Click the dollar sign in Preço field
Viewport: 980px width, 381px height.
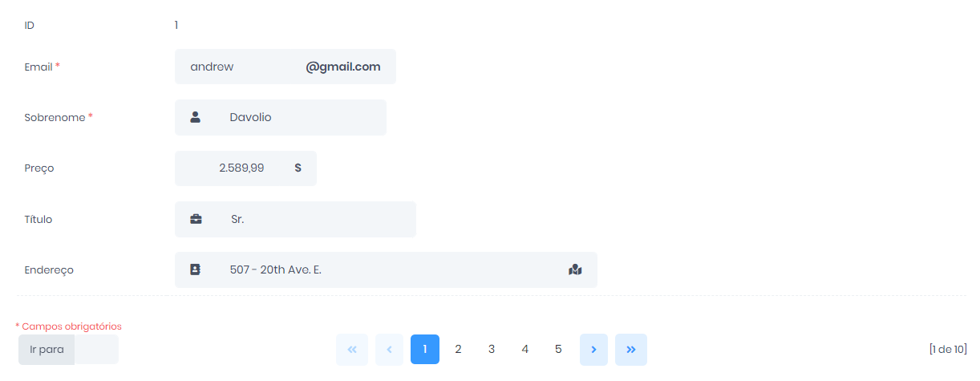tap(298, 168)
